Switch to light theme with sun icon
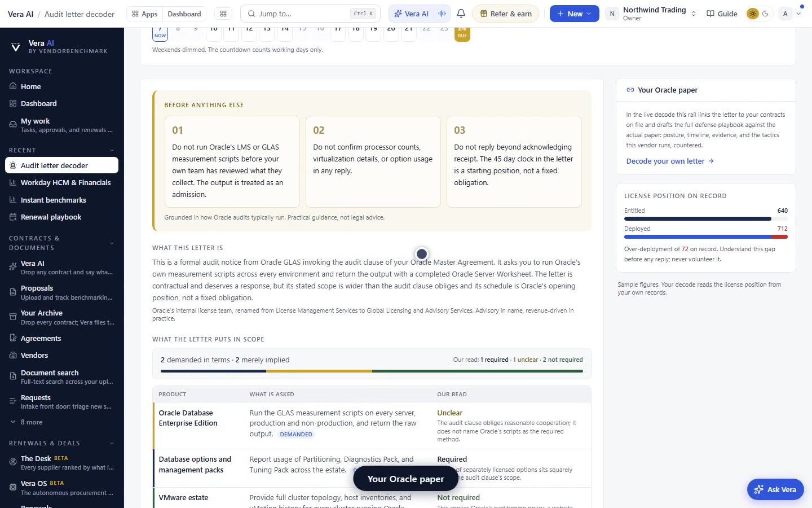 752,14
